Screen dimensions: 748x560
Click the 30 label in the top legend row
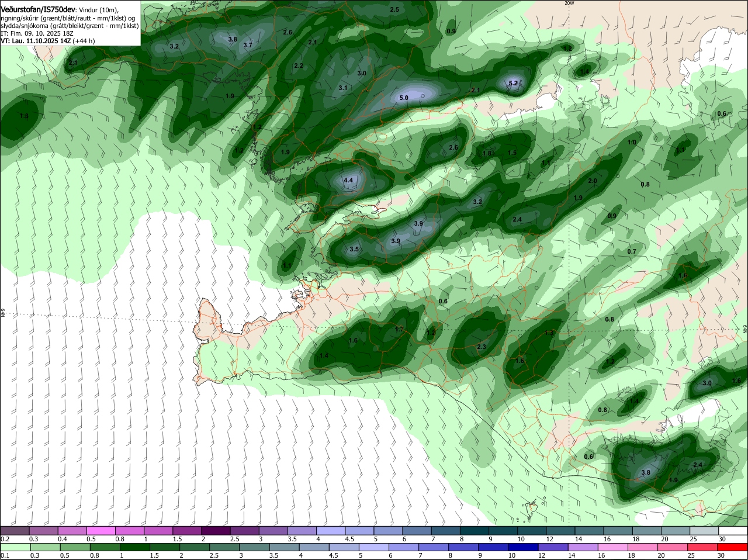tap(722, 539)
